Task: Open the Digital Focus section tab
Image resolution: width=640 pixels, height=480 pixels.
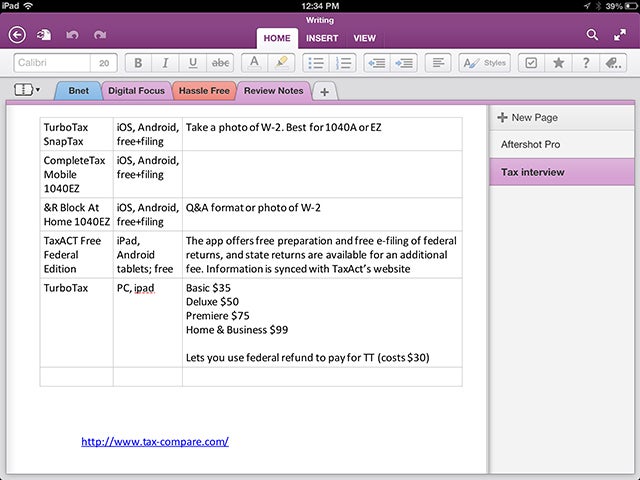Action: (136, 91)
